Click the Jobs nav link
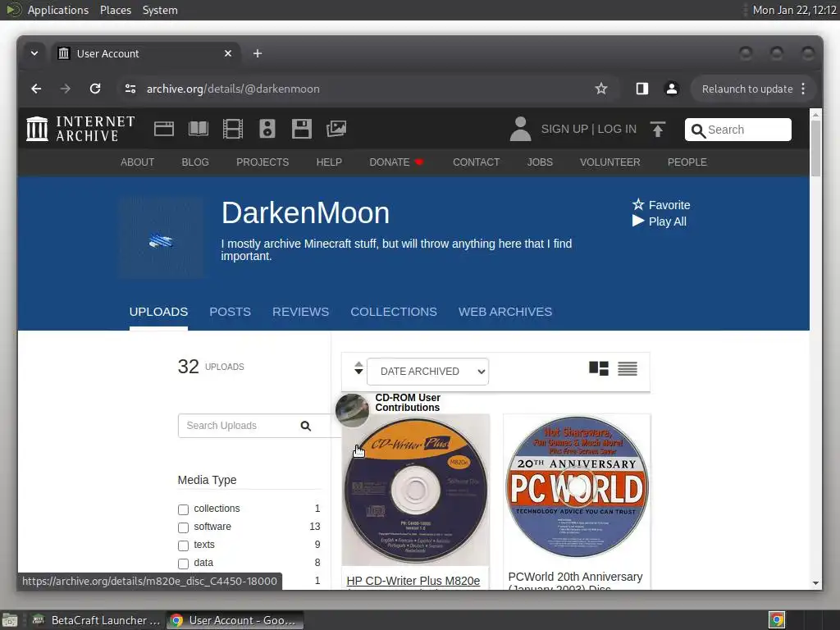840x630 pixels. pos(540,162)
